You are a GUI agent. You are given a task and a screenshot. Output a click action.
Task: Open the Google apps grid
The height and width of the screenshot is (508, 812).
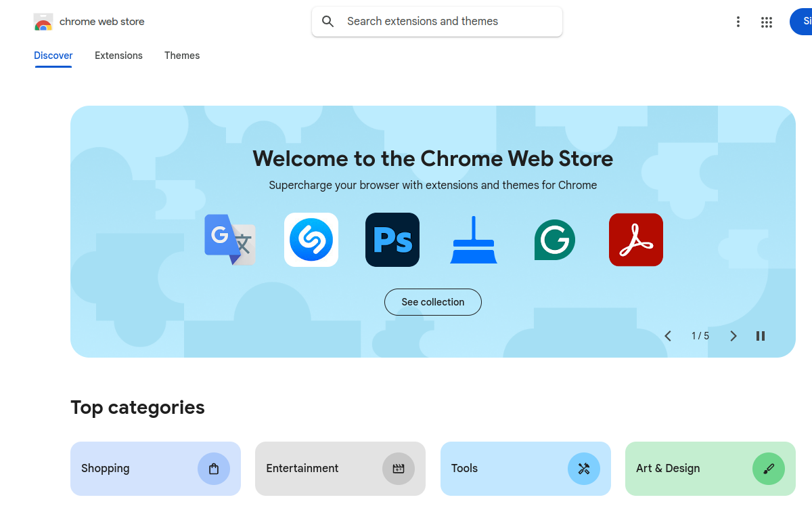pyautogui.click(x=767, y=22)
